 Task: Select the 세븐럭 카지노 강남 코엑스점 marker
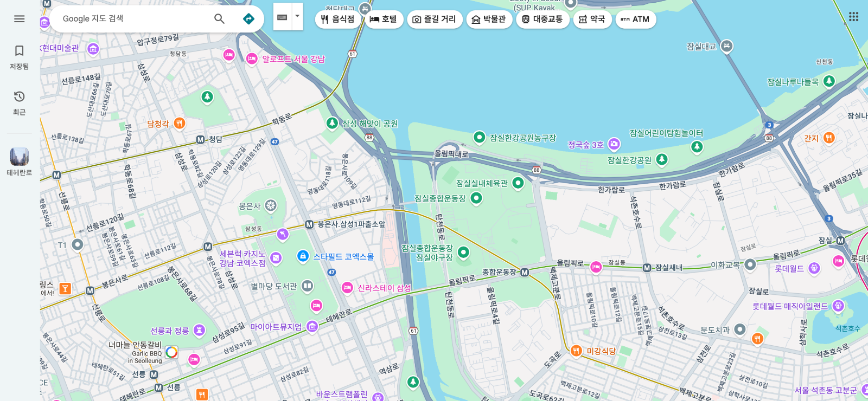(276, 258)
